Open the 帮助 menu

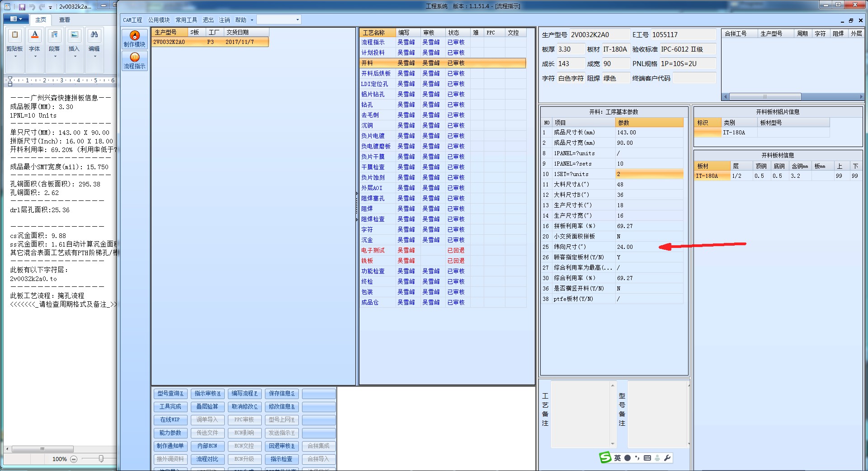coord(241,20)
